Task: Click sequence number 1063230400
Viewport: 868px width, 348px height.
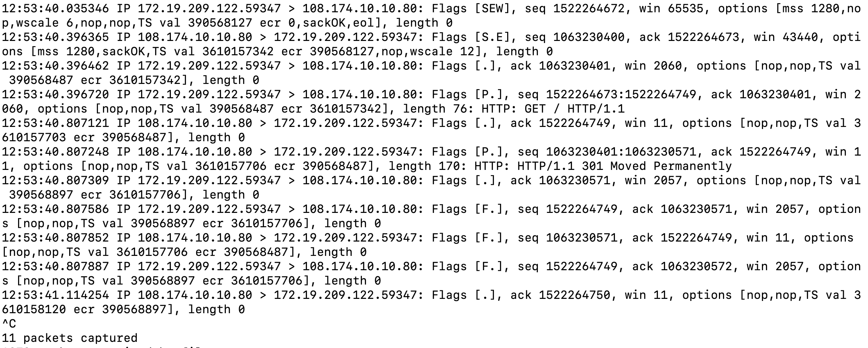Action: [x=588, y=37]
